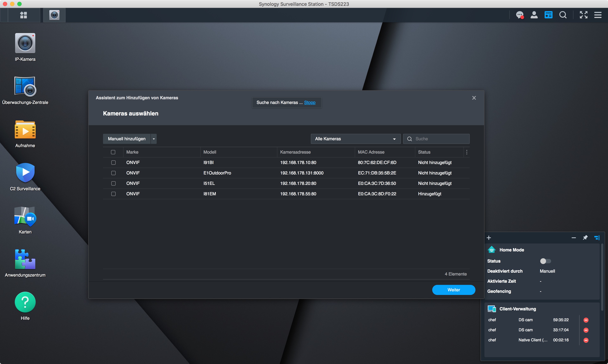The height and width of the screenshot is (364, 608).
Task: Open the Alle Kameras filter dropdown
Action: [355, 139]
